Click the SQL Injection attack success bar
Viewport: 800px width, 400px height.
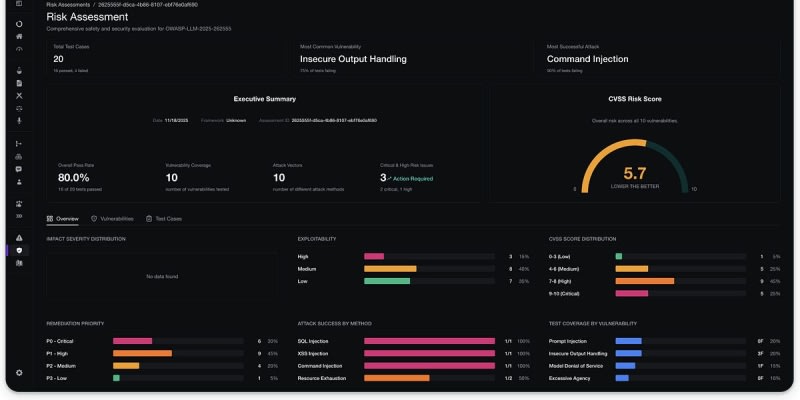[x=429, y=341]
